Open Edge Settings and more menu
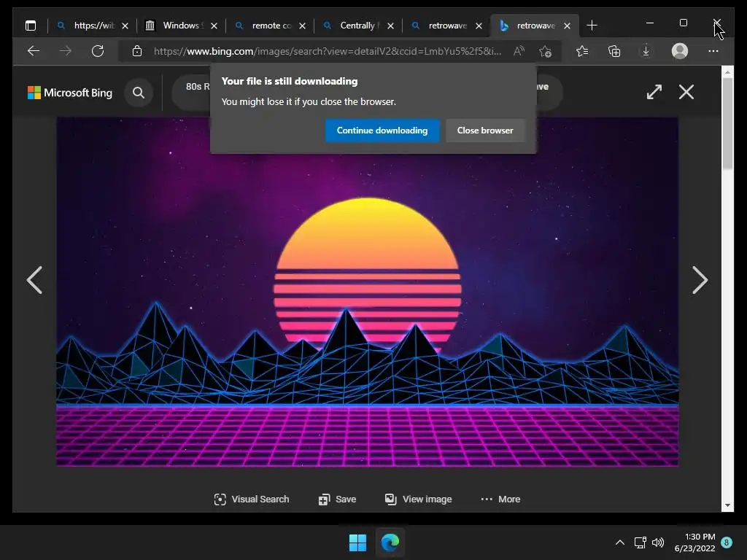The width and height of the screenshot is (747, 560). 713,51
